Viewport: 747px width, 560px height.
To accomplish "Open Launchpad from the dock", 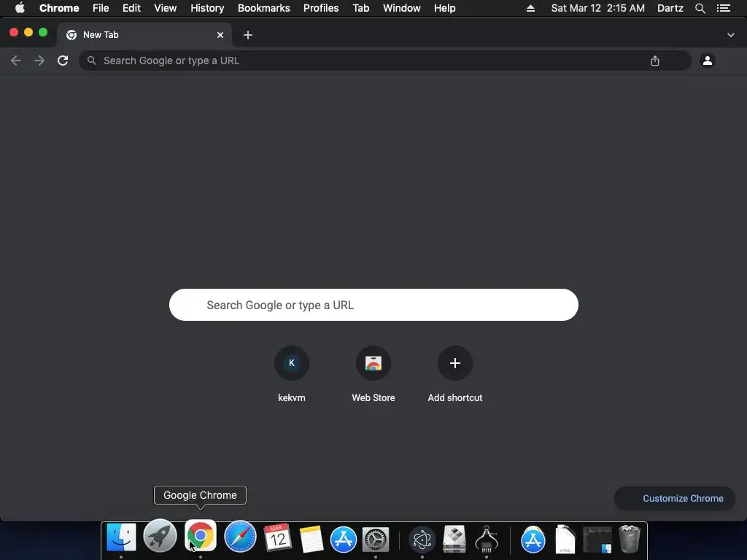I will tap(160, 536).
